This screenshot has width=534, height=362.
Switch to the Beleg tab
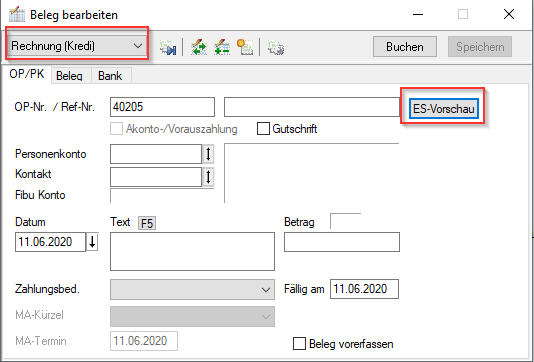tap(69, 76)
